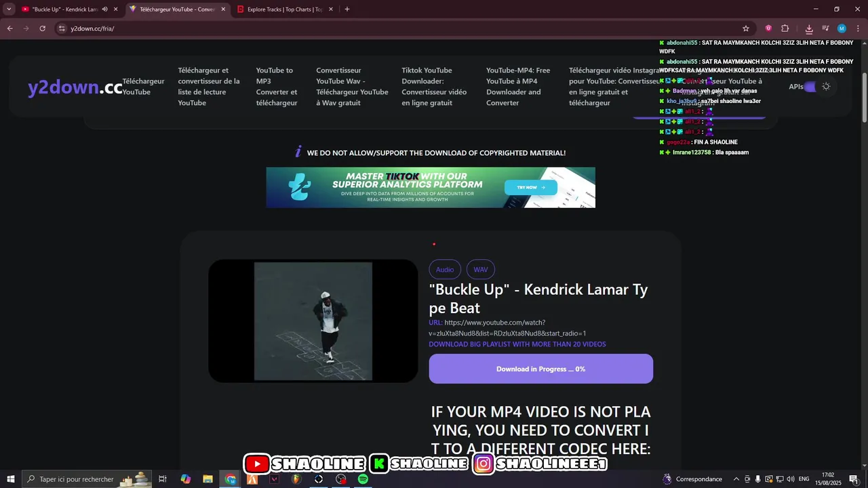Click Try Now in the ad banner
This screenshot has width=868, height=488.
(x=531, y=188)
